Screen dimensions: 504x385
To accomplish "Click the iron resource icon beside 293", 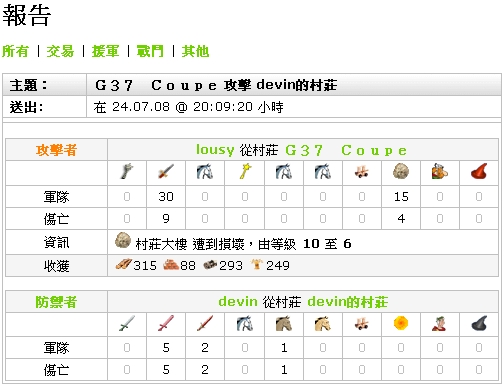I will click(210, 265).
